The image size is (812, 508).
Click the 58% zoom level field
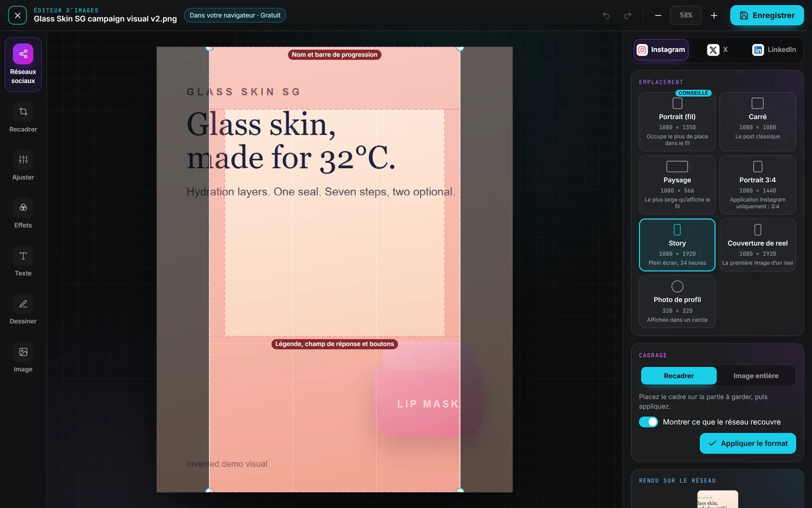click(x=686, y=15)
